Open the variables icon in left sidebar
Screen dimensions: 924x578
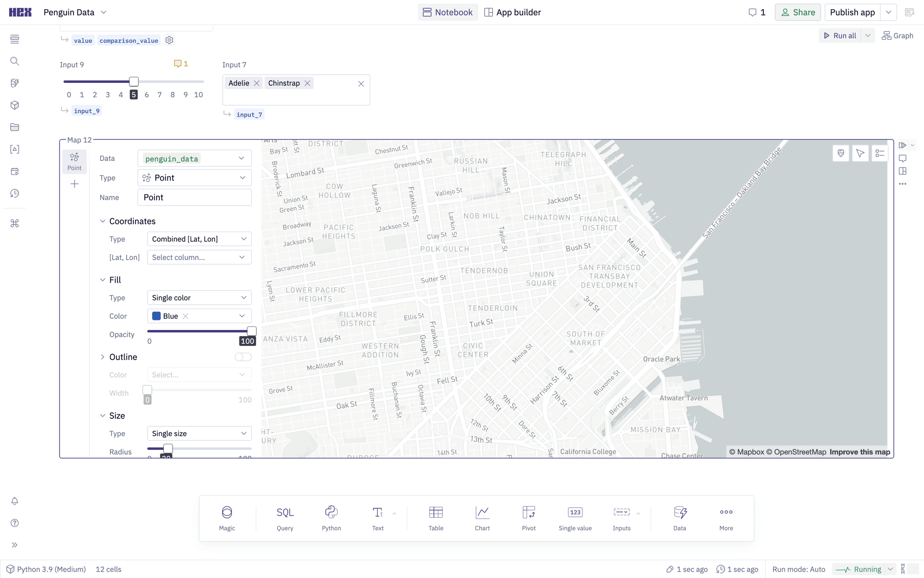(x=14, y=149)
